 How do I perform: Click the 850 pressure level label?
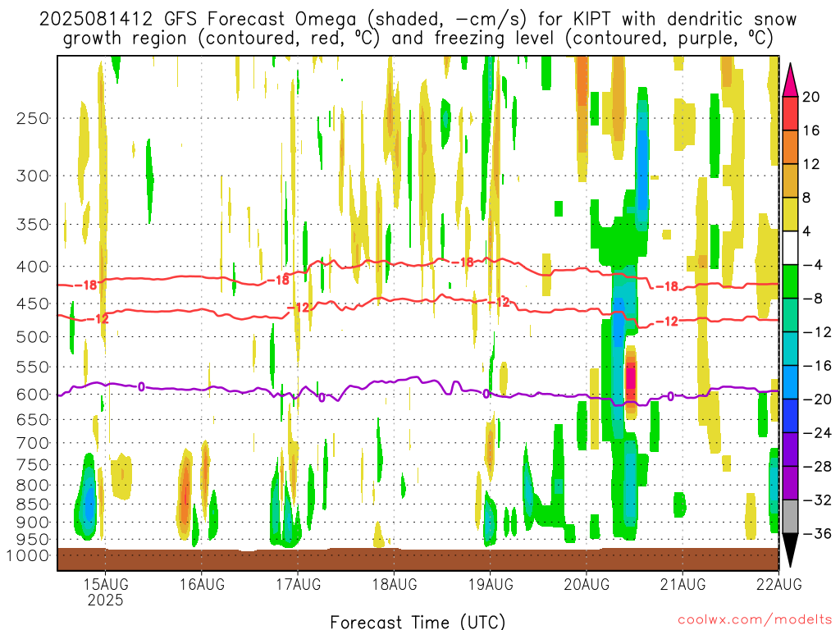pos(33,504)
